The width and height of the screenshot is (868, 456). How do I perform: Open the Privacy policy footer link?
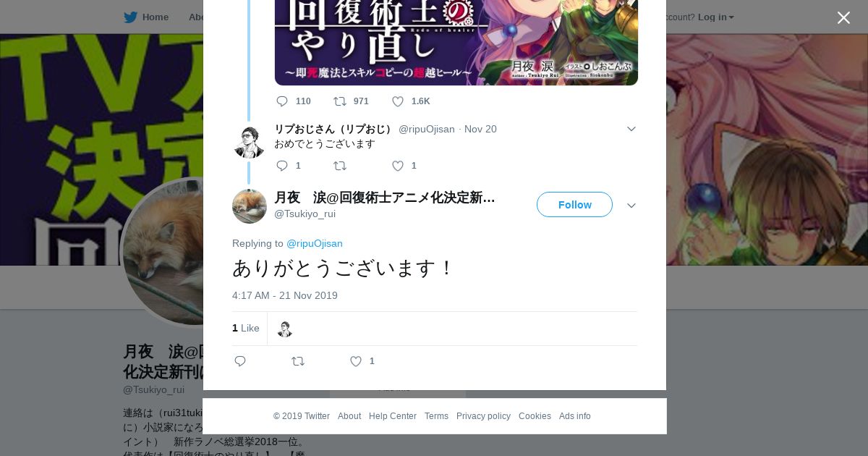coord(483,416)
